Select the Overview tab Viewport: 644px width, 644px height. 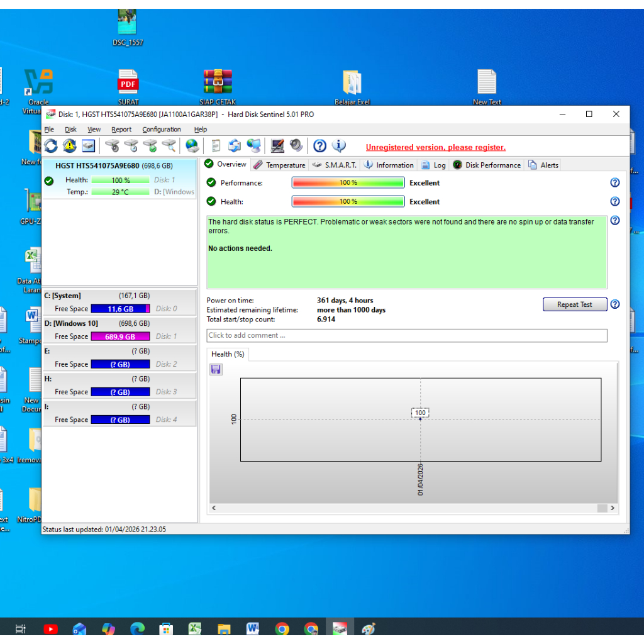point(226,164)
